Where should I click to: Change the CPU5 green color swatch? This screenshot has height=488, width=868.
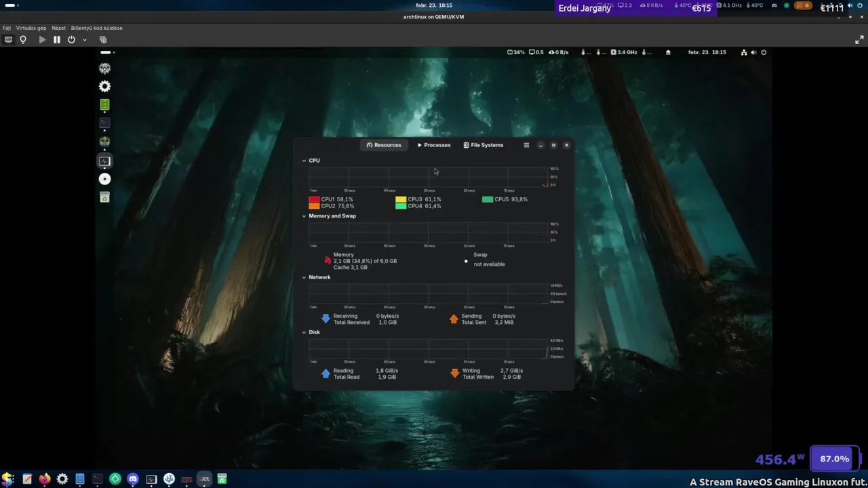coord(488,199)
